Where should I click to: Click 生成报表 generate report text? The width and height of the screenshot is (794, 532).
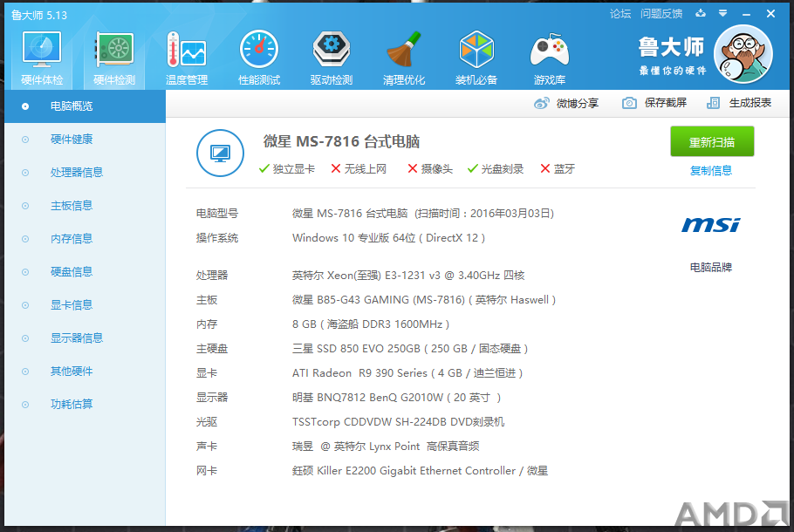pos(750,103)
